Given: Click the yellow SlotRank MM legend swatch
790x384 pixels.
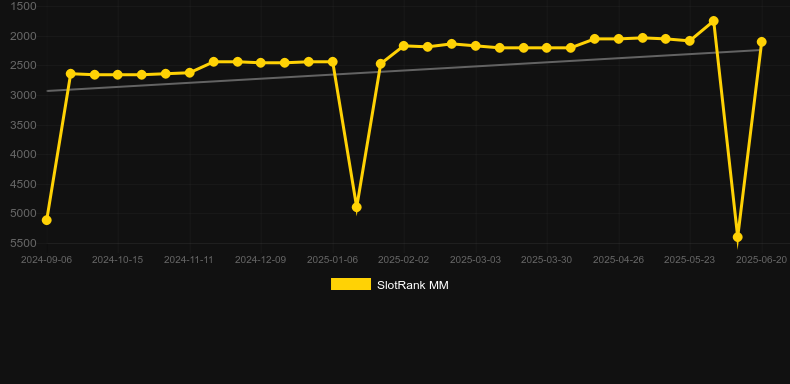Looking at the screenshot, I should tap(351, 284).
